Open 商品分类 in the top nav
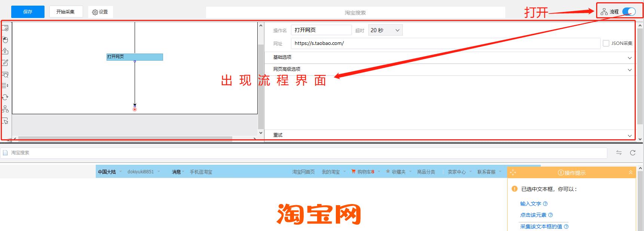Image resolution: width=644 pixels, height=231 pixels. 426,172
